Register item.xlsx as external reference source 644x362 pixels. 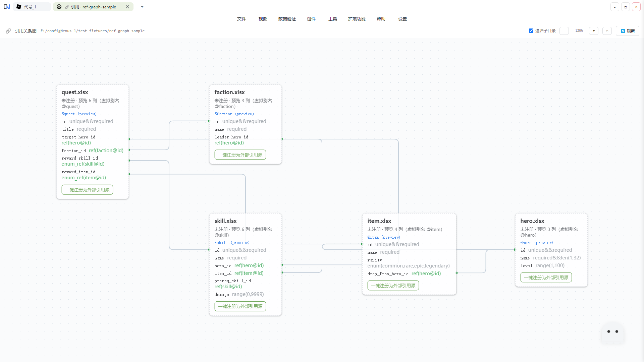393,286
